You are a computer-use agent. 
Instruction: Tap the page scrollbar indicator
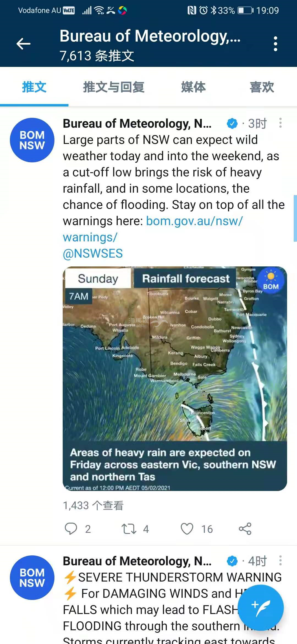pos(295,218)
